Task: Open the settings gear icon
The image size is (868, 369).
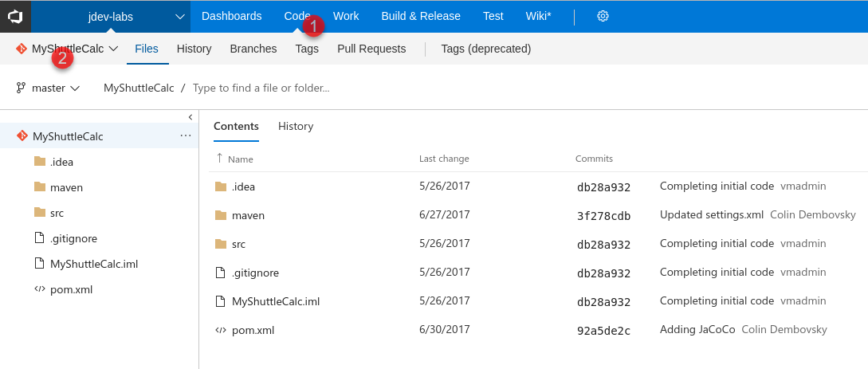Action: [603, 16]
